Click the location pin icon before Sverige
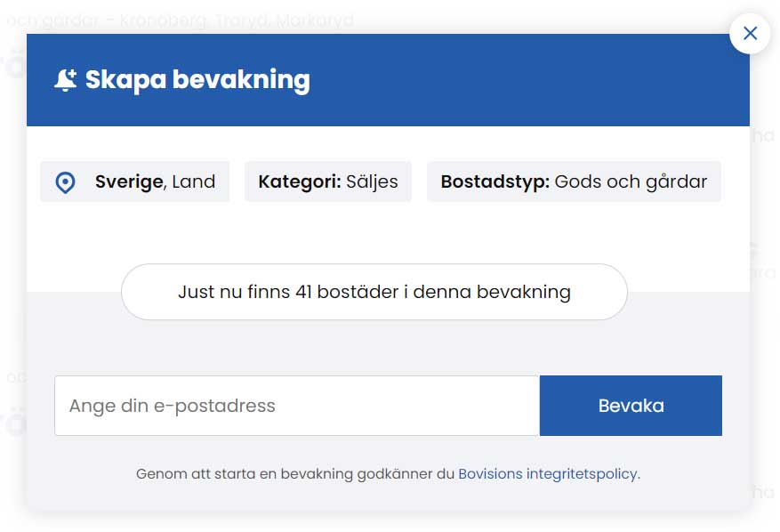This screenshot has width=780, height=532. tap(65, 181)
